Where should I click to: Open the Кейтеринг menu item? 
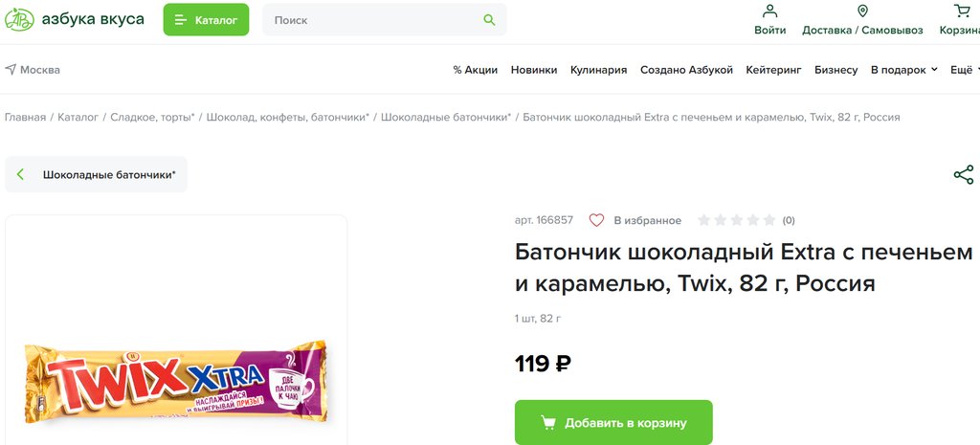click(773, 70)
